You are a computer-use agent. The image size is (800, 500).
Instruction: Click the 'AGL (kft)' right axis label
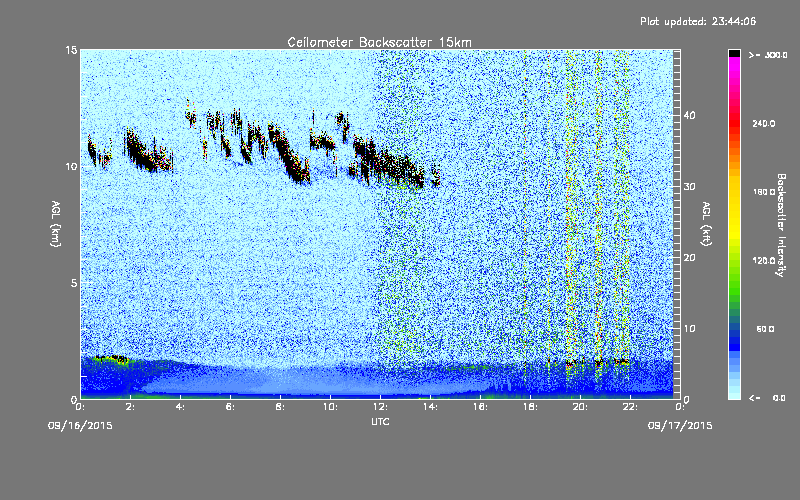(x=706, y=223)
